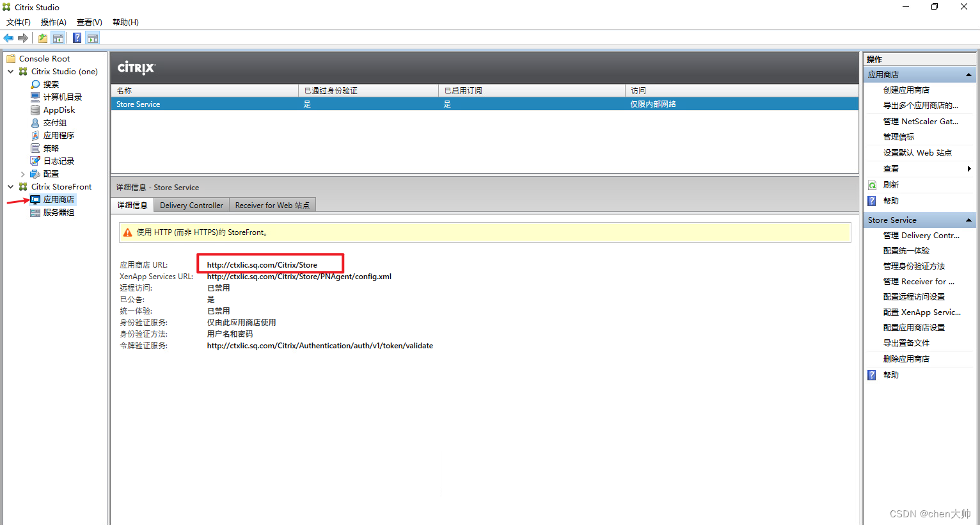Viewport: 980px width, 525px height.
Task: Toggle the Show/Hide Action Pane icon
Action: 93,38
